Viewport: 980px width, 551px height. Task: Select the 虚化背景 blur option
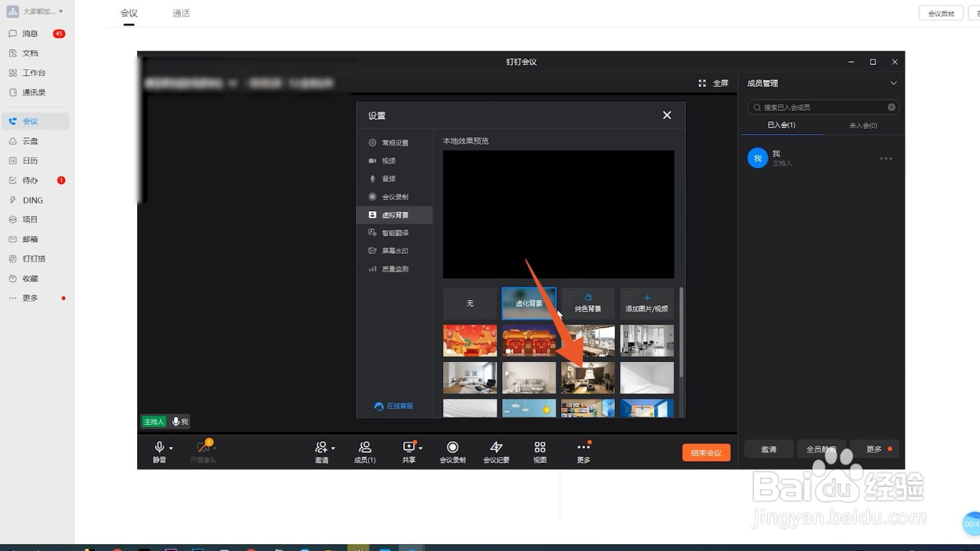pos(529,303)
